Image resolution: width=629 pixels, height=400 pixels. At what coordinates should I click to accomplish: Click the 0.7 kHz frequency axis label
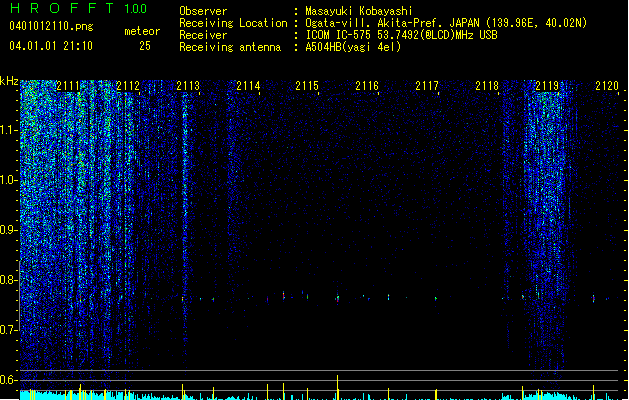9,330
